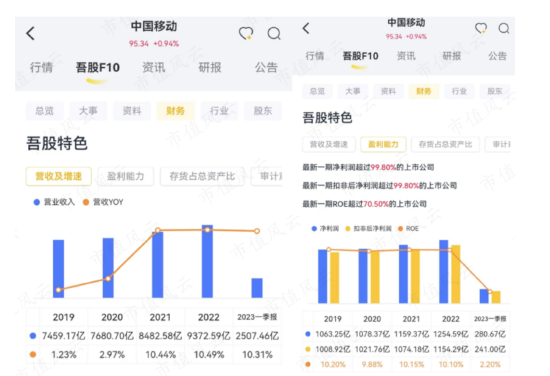Tap the 2023一季报 revenue bar in left chart
This screenshot has width=550, height=376.
pyautogui.click(x=257, y=288)
